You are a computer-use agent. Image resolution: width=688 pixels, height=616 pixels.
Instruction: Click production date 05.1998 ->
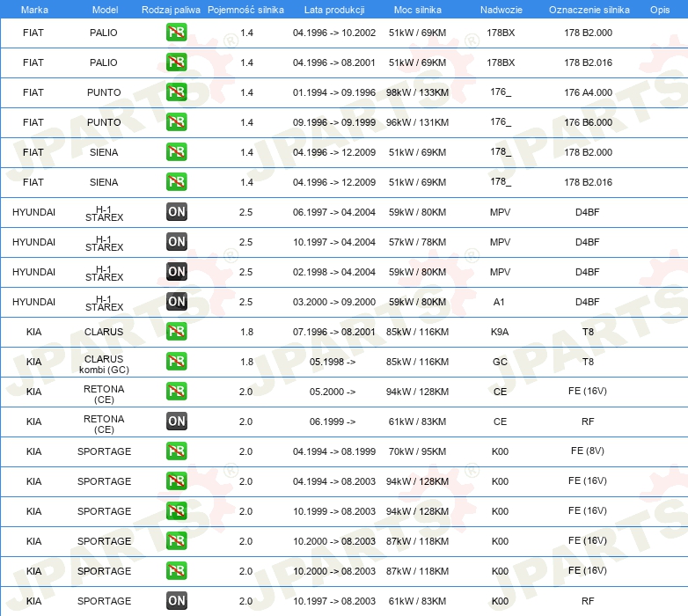(x=333, y=362)
